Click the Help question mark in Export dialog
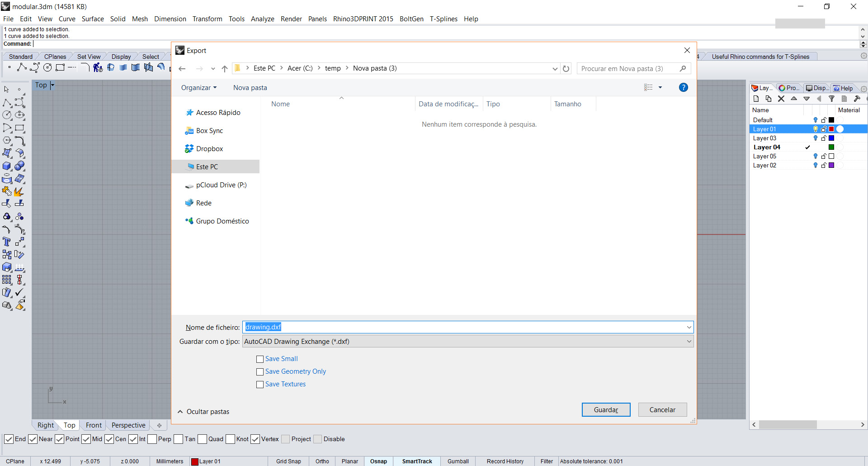Viewport: 868px width, 466px height. point(684,87)
